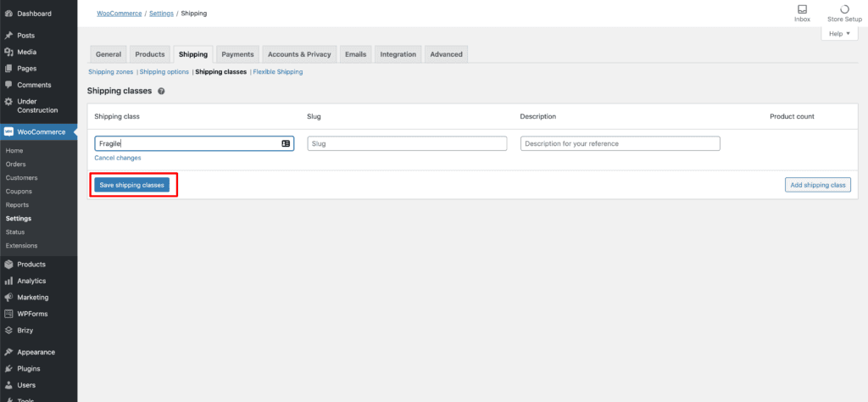This screenshot has width=868, height=402.
Task: Switch to the Products settings tab
Action: coord(150,54)
